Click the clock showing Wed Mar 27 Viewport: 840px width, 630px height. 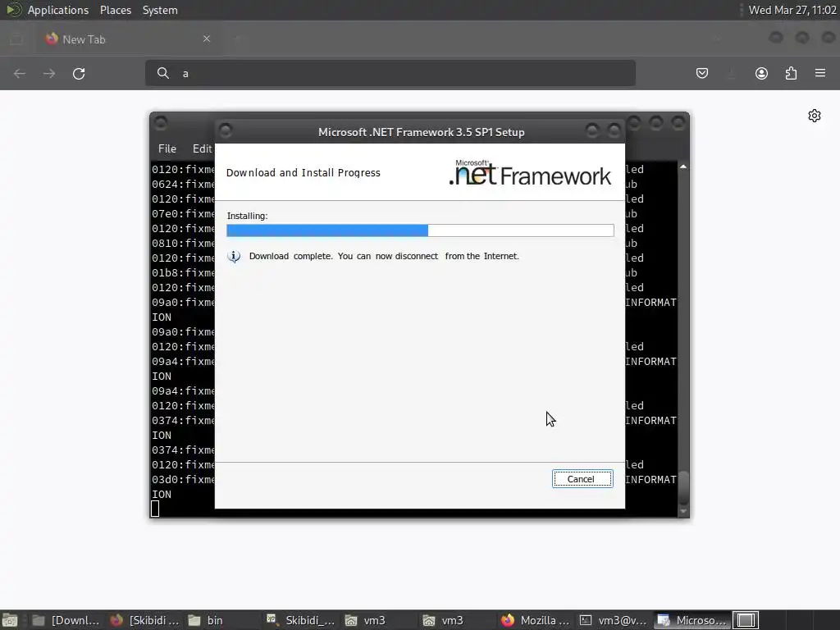point(792,10)
